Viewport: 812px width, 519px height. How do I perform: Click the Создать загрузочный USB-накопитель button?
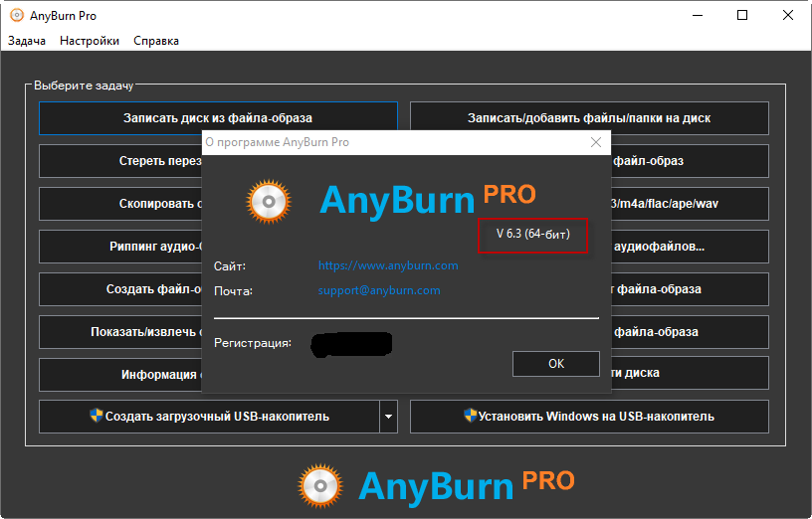[x=209, y=417]
